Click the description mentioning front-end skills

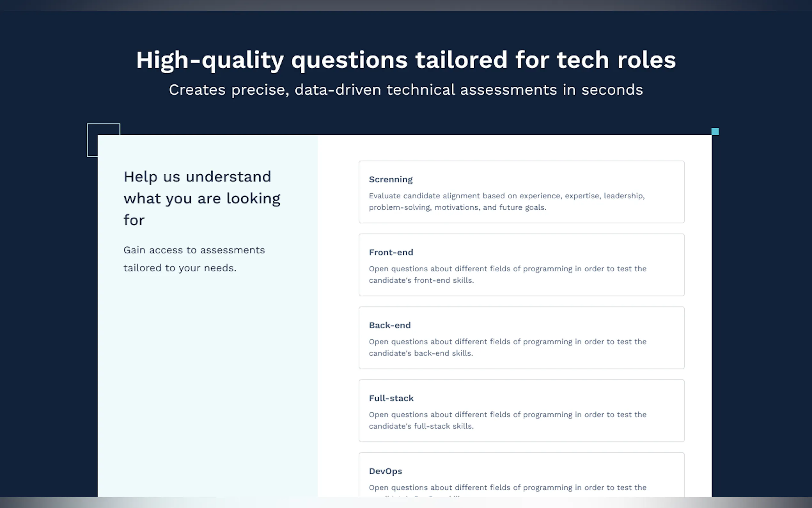[508, 274]
